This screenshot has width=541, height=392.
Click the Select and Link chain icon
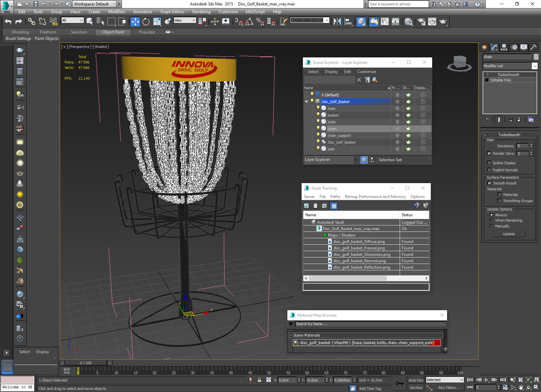[31, 22]
